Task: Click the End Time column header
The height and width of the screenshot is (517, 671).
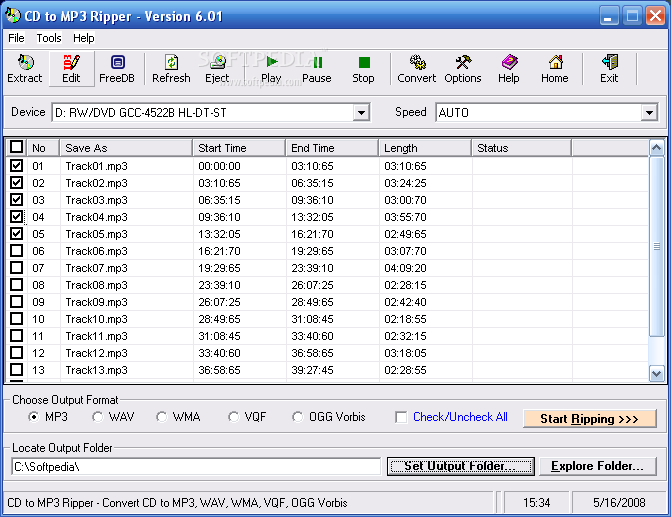Action: coord(332,148)
